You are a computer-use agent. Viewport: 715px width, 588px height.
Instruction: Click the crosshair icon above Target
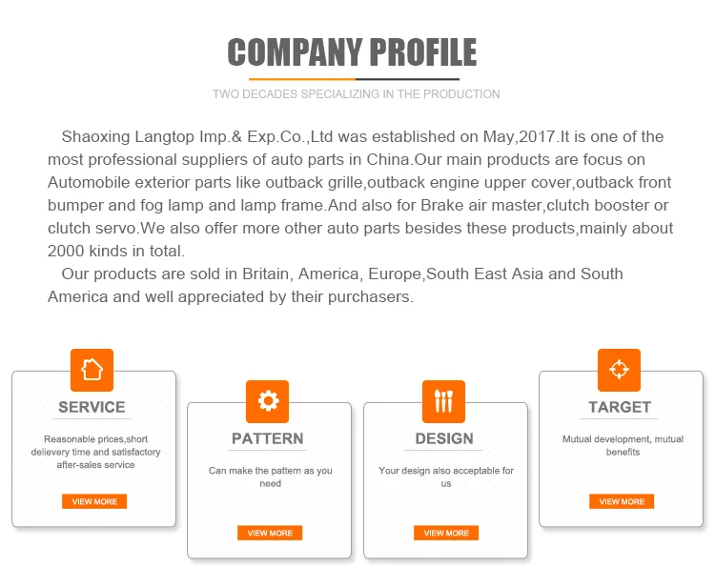pos(619,370)
